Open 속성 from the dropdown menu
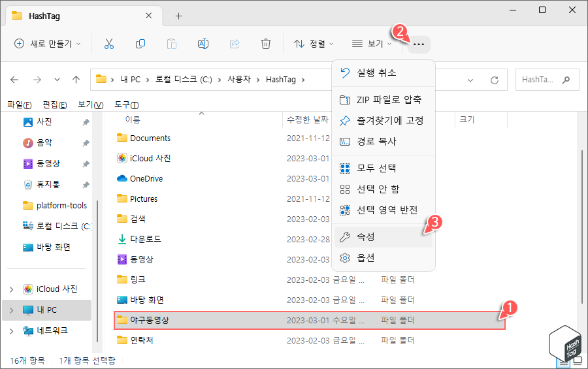 [384, 237]
